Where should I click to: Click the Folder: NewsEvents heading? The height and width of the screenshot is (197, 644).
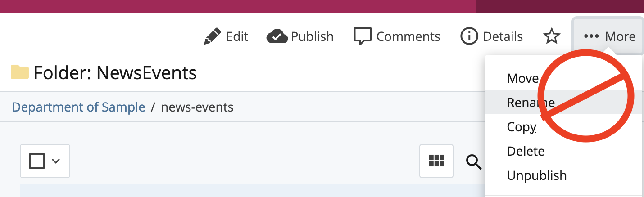[x=115, y=72]
